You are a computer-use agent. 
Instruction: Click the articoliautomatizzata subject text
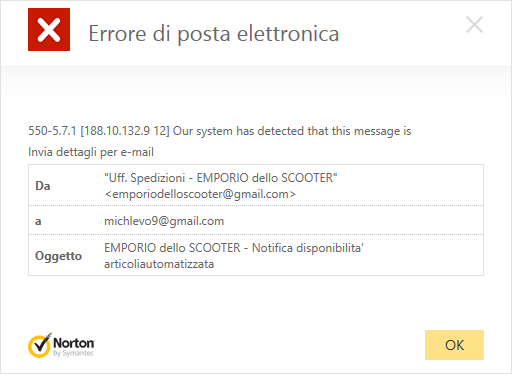[x=159, y=264]
